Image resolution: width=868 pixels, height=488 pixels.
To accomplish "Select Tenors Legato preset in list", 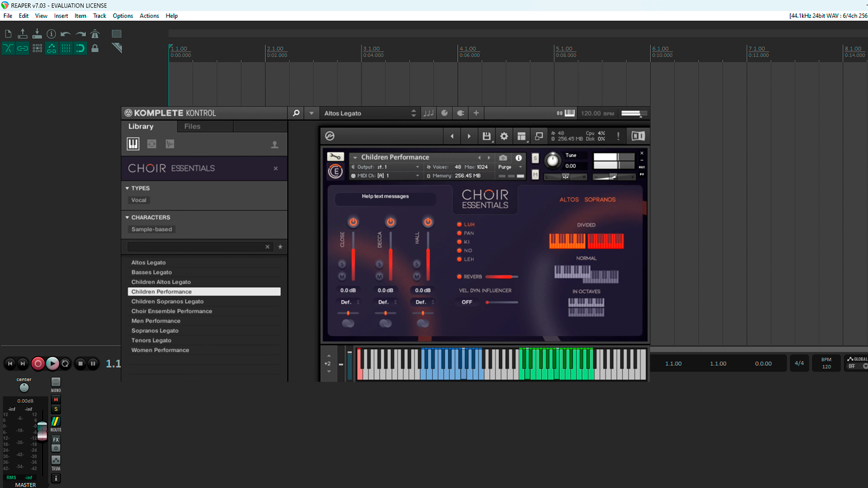I will [204, 341].
